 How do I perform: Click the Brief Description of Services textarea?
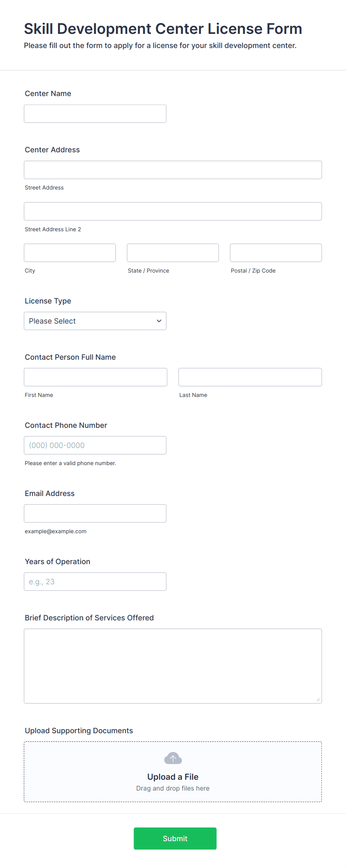(x=173, y=666)
